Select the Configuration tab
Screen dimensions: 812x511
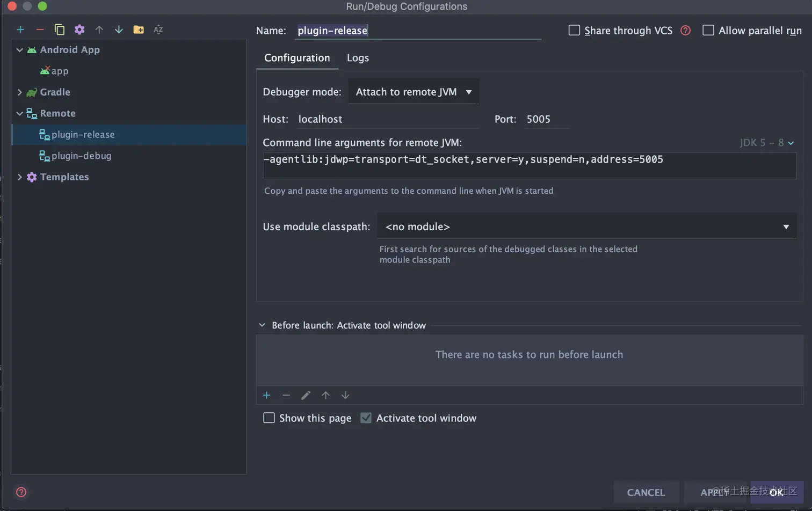click(297, 58)
